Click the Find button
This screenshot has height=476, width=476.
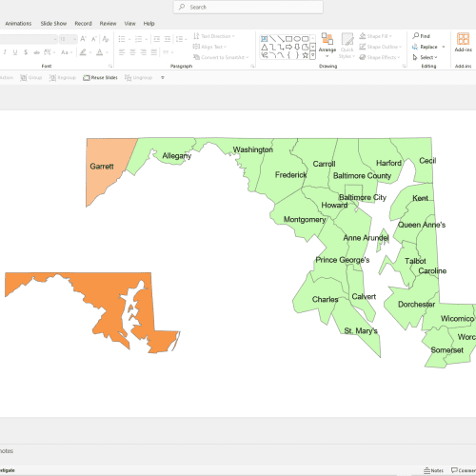click(421, 36)
